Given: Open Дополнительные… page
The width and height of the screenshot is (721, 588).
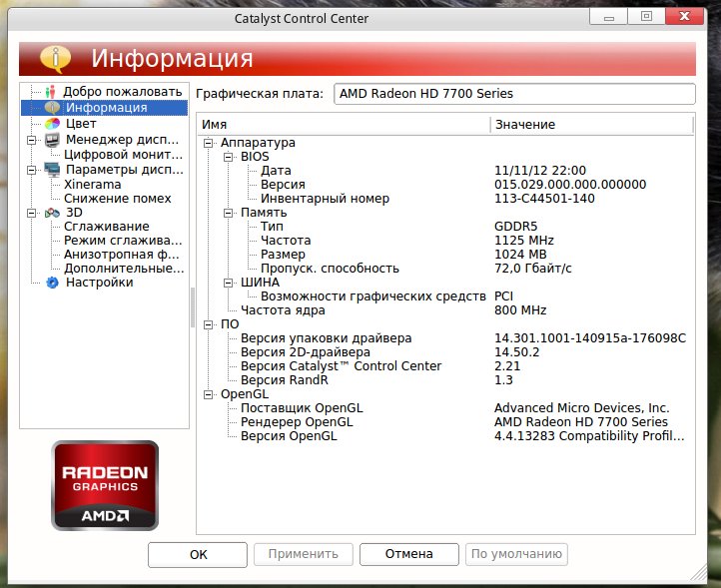Looking at the screenshot, I should [124, 269].
